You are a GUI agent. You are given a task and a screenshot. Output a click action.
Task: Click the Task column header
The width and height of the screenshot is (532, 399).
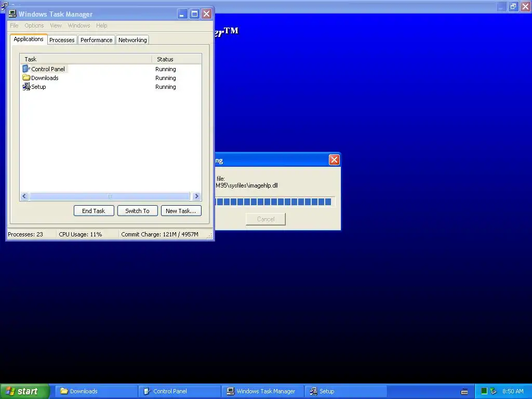coord(86,59)
